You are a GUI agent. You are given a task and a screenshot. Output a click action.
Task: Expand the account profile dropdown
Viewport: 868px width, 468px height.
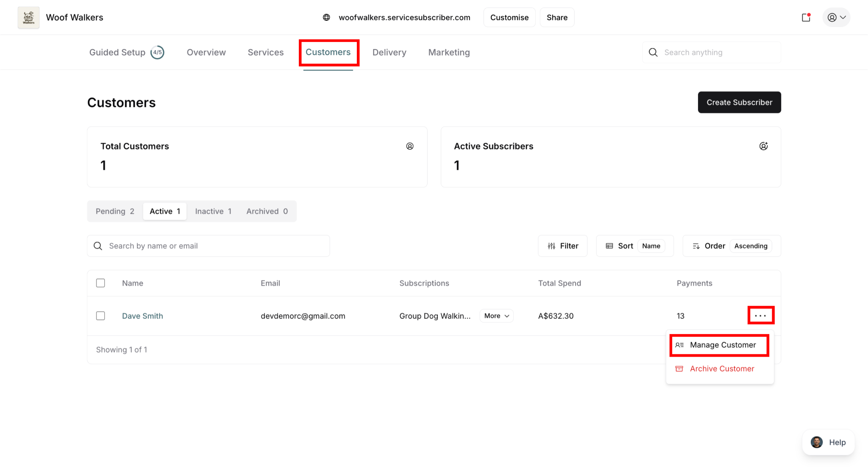(836, 17)
